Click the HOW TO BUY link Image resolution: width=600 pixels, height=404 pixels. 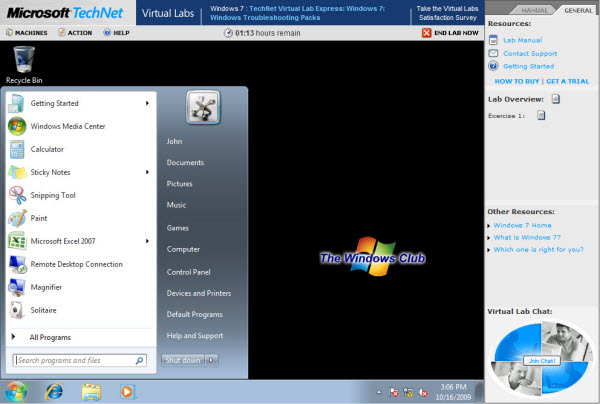coord(517,81)
